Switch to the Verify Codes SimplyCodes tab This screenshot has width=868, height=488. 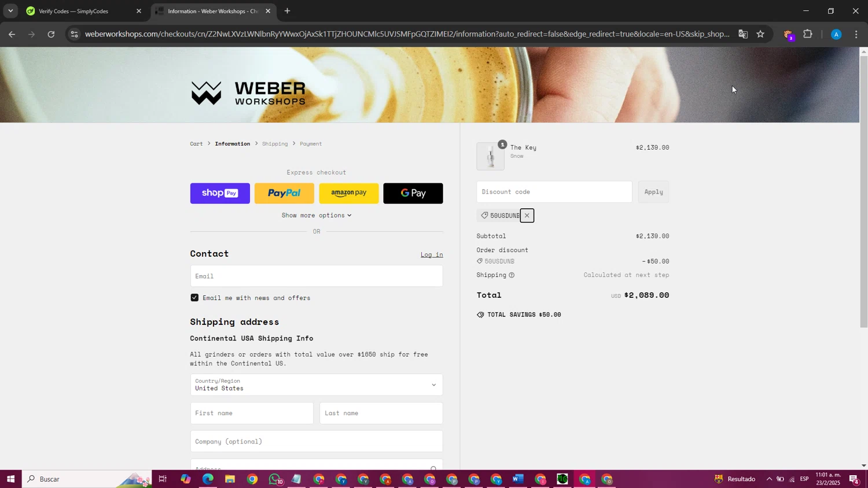81,11
